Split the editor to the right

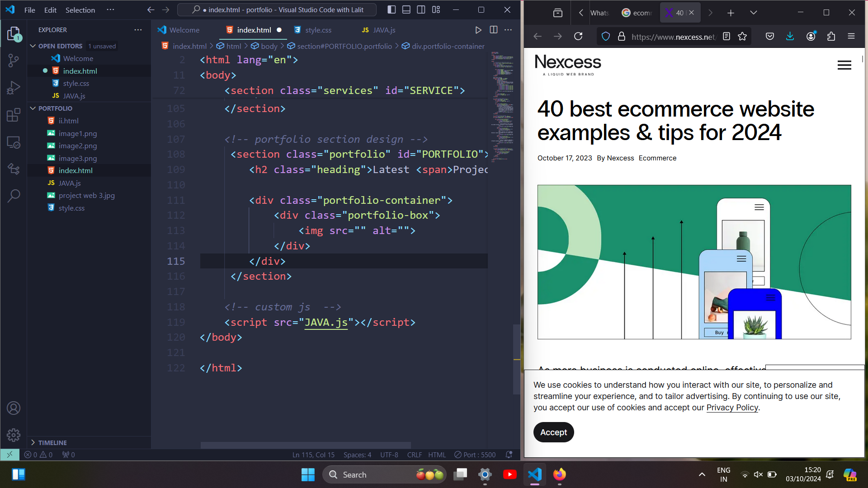point(494,30)
